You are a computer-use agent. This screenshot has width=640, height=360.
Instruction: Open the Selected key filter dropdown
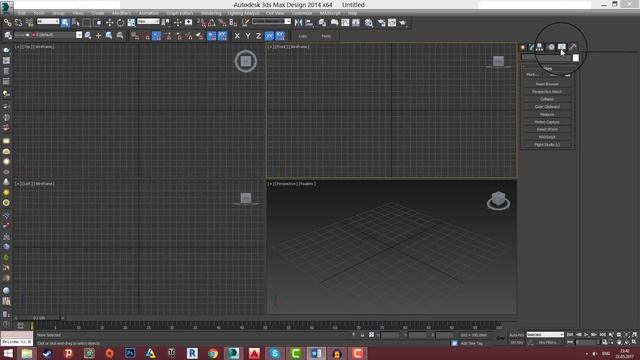point(545,335)
